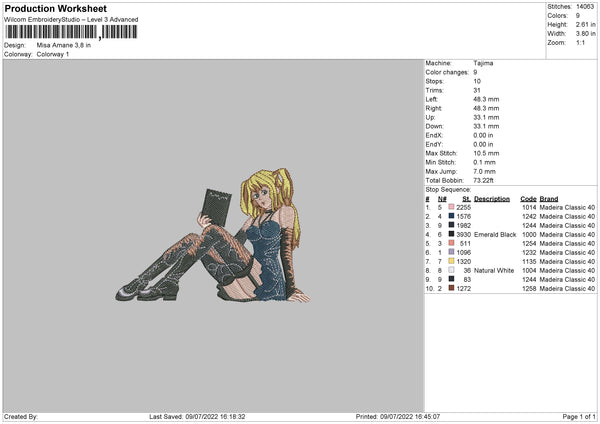
Task: Click the Min Stitch value 0.1 mm
Action: [x=484, y=162]
